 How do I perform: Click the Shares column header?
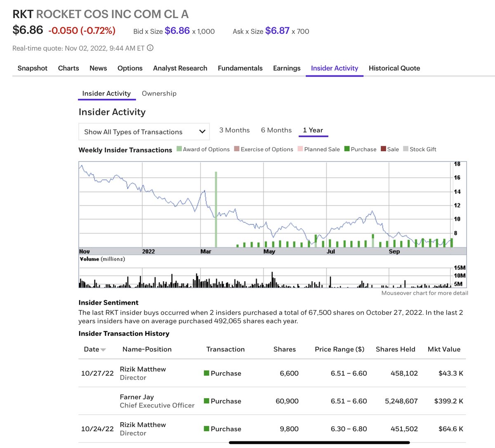tap(285, 349)
